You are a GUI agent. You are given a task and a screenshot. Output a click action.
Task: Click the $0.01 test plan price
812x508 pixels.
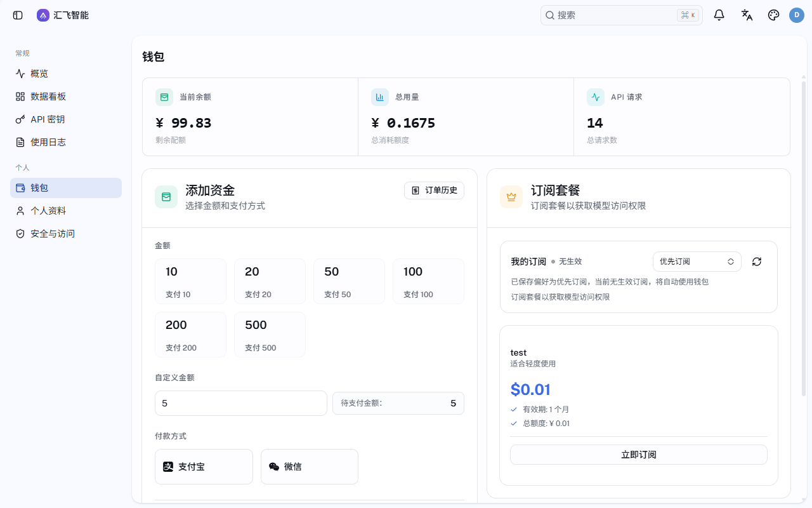[530, 389]
